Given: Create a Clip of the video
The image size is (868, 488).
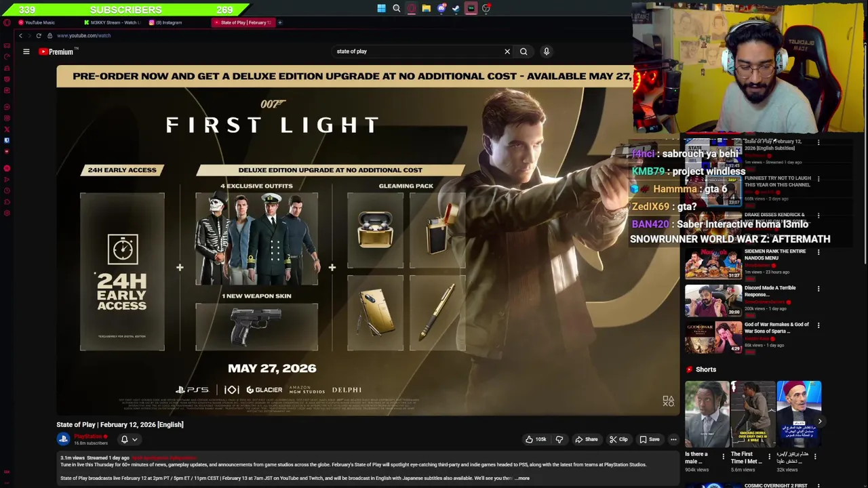Looking at the screenshot, I should [x=618, y=439].
